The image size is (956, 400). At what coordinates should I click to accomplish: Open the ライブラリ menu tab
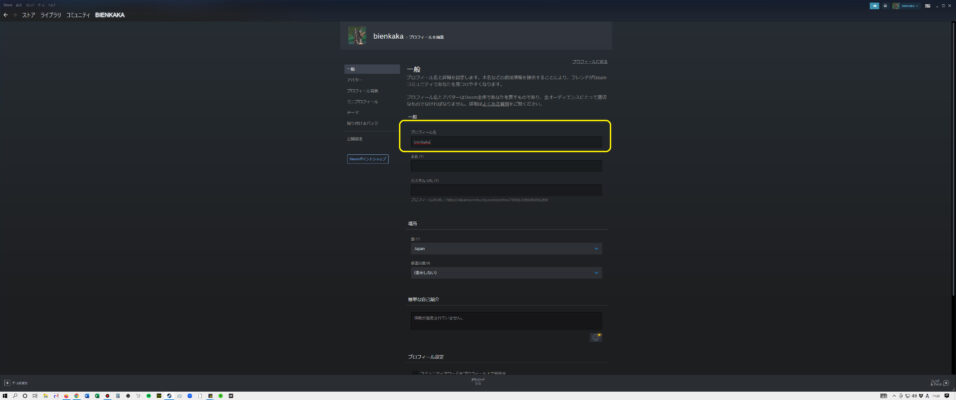click(51, 16)
